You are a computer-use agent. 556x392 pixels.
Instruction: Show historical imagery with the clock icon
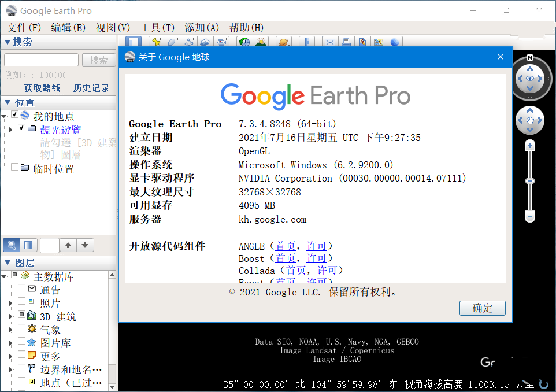point(243,42)
